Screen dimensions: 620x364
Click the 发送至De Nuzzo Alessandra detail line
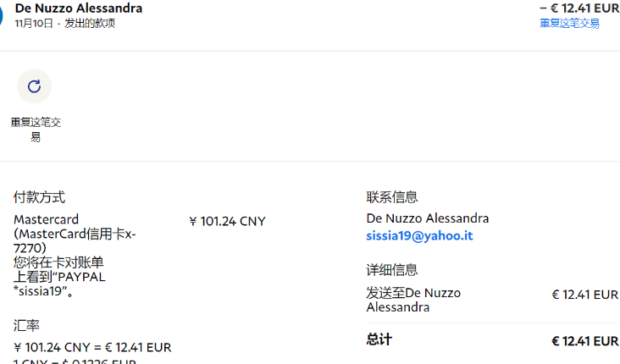[413, 300]
